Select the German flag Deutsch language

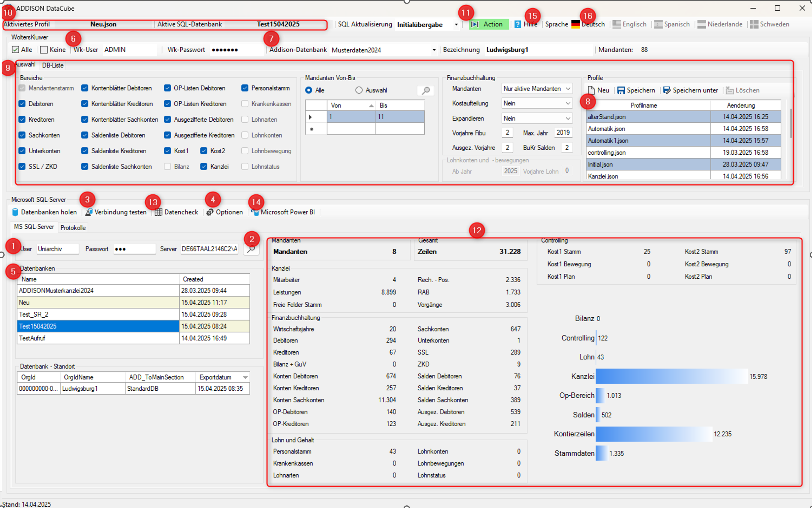(588, 24)
